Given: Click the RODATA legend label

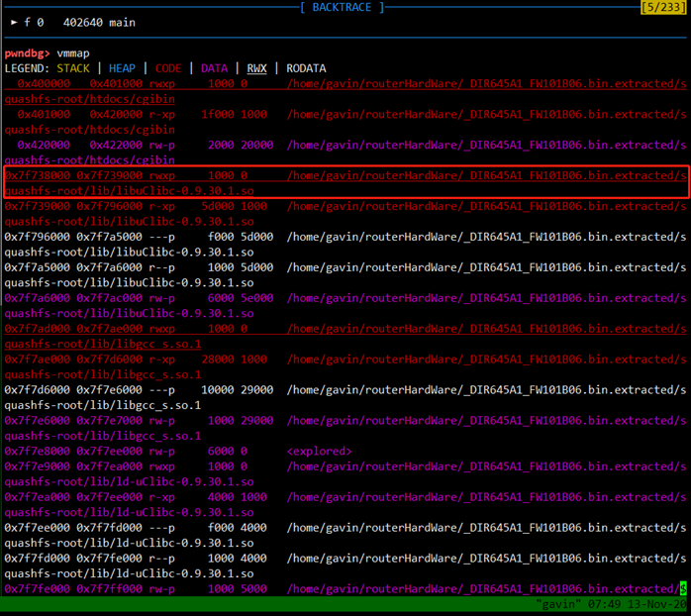Looking at the screenshot, I should 306,68.
